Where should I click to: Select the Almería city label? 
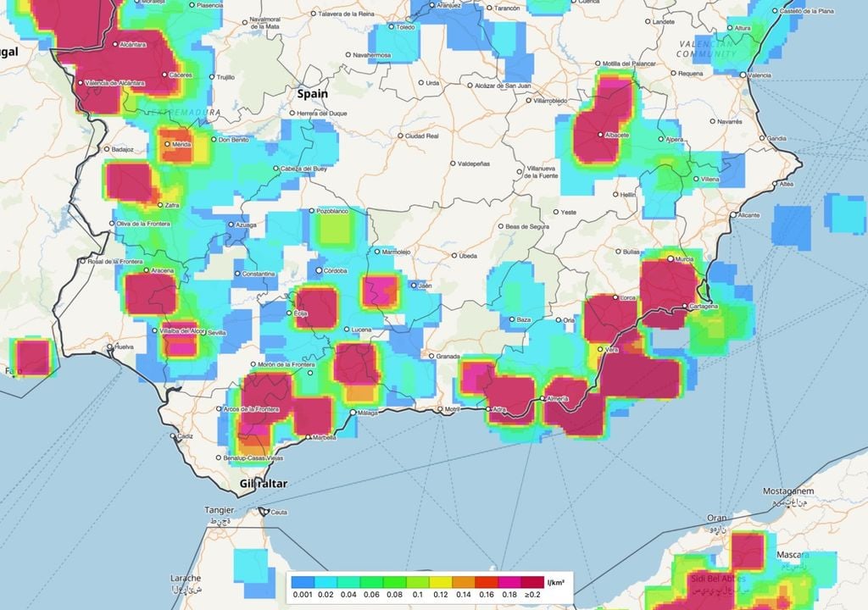(558, 398)
